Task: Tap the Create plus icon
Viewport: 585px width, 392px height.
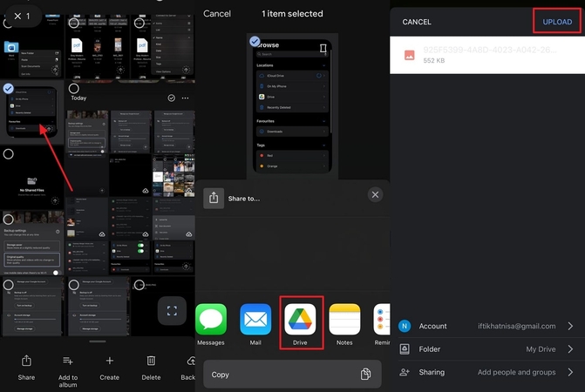Action: tap(109, 361)
